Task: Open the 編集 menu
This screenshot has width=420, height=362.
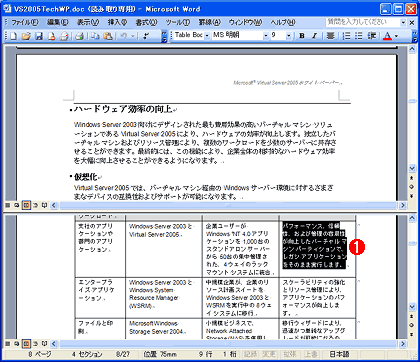Action: [57, 22]
